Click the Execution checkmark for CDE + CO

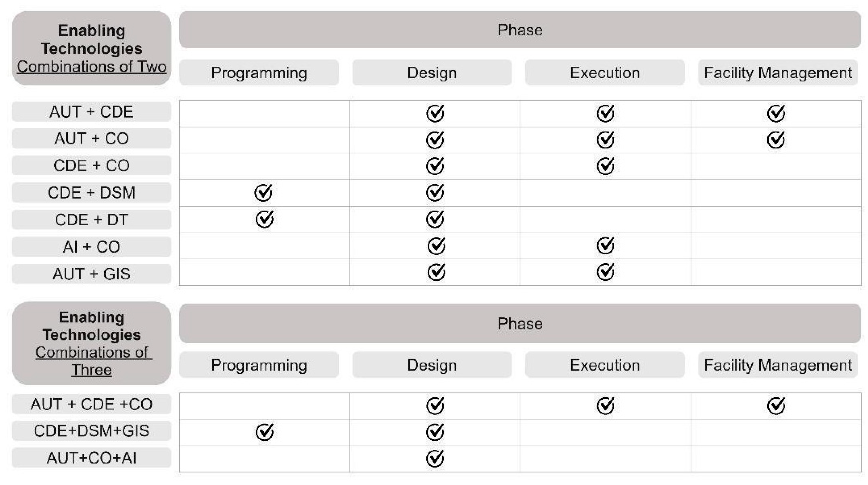[x=605, y=166]
